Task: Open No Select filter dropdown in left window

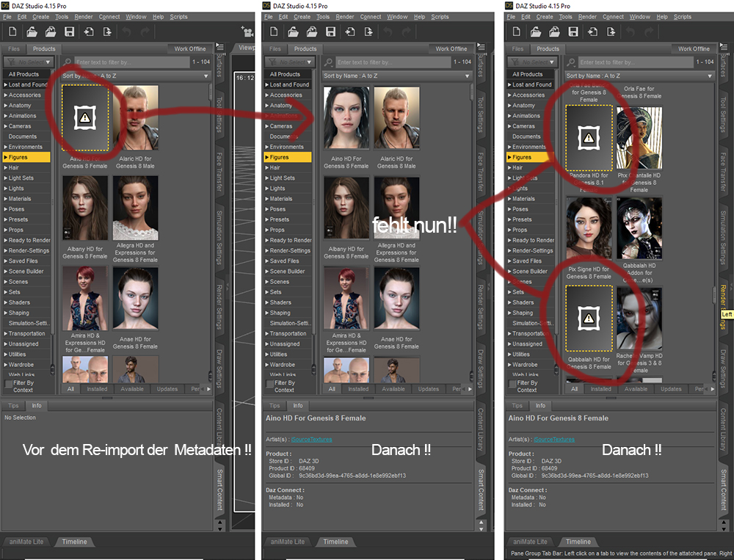Action: (x=29, y=62)
